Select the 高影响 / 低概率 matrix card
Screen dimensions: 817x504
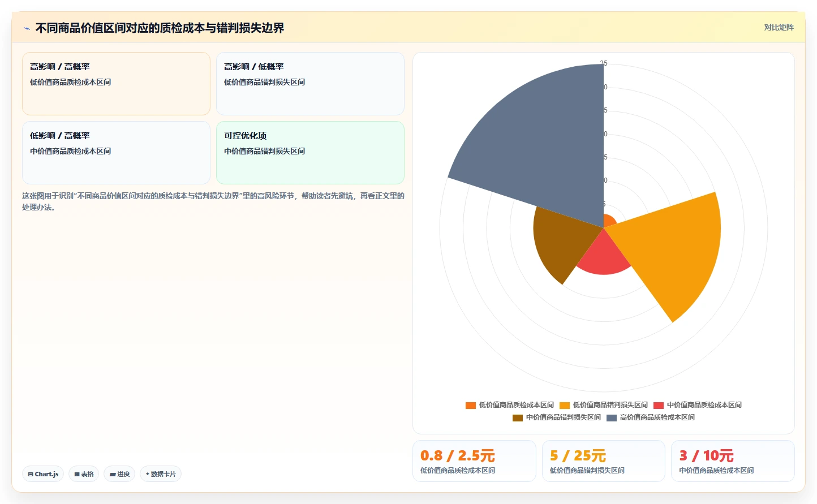pyautogui.click(x=310, y=84)
